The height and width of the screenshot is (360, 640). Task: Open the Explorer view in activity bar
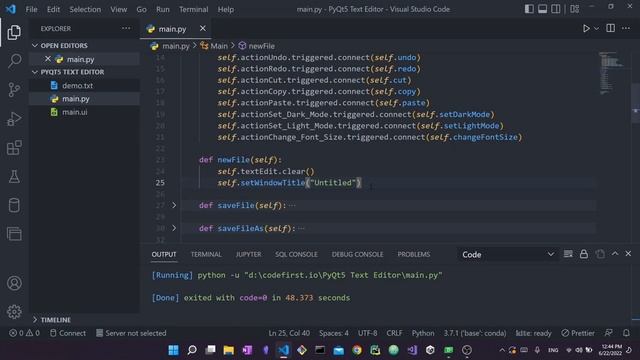(x=14, y=32)
